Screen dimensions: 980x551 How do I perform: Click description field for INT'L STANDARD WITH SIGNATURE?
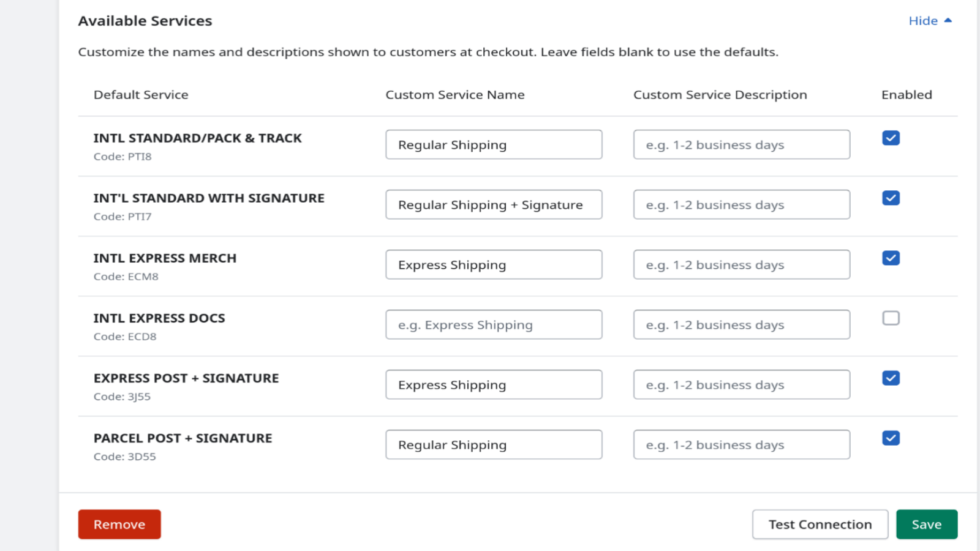click(x=741, y=204)
